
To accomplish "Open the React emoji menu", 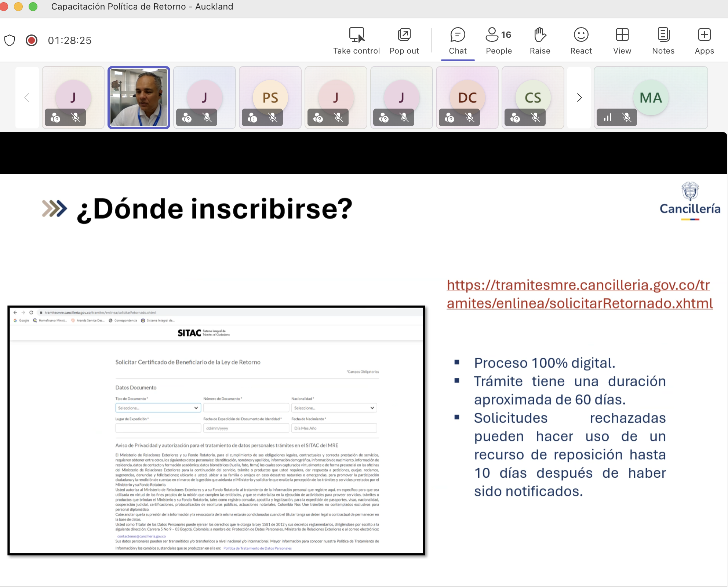I will 581,41.
